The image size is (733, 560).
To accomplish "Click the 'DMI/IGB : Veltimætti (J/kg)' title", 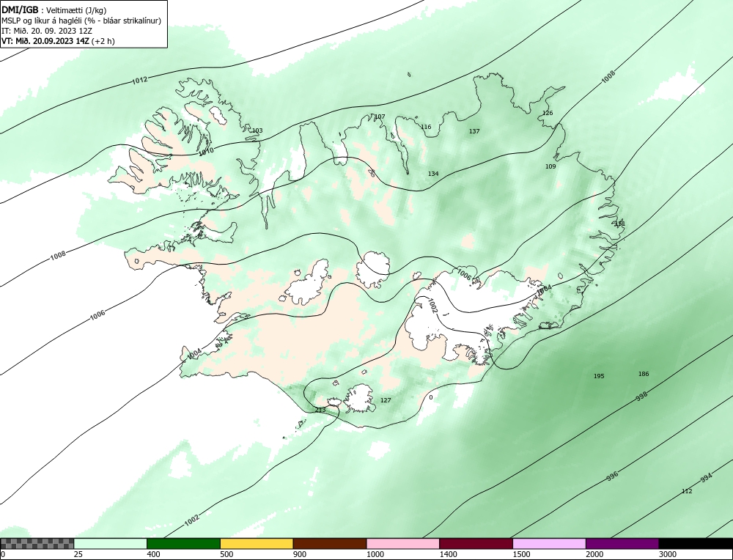I will click(54, 10).
